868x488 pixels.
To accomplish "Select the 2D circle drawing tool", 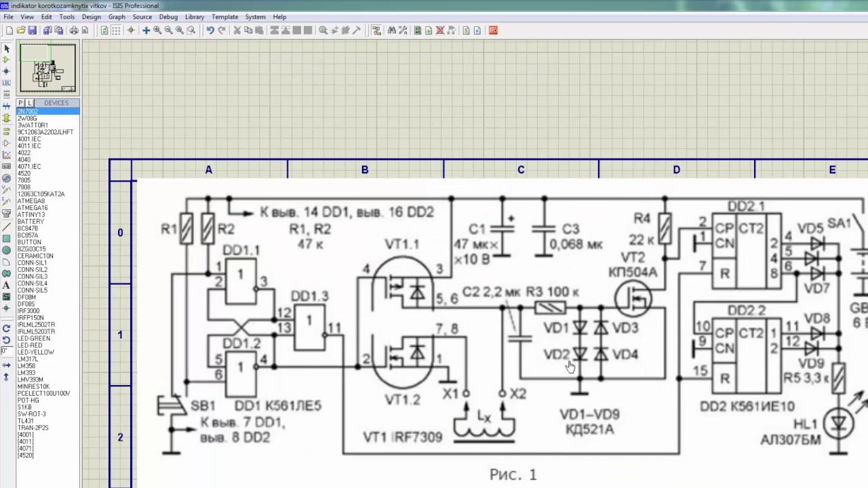I will pos(7,249).
